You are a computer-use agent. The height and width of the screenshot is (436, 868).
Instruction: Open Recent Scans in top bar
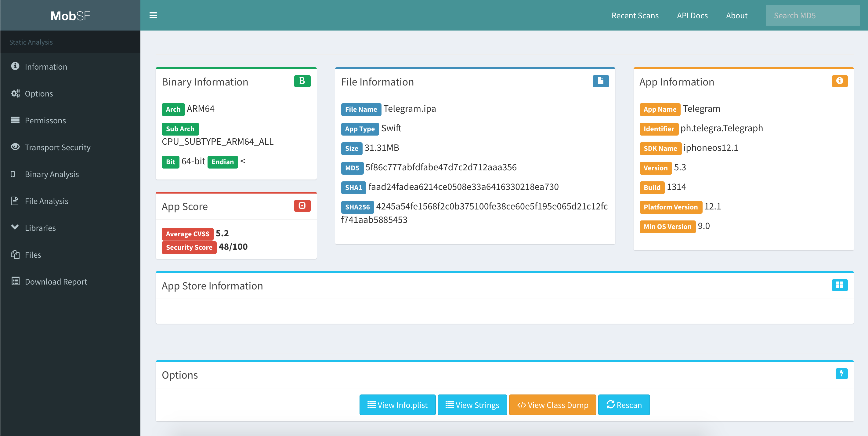point(635,16)
